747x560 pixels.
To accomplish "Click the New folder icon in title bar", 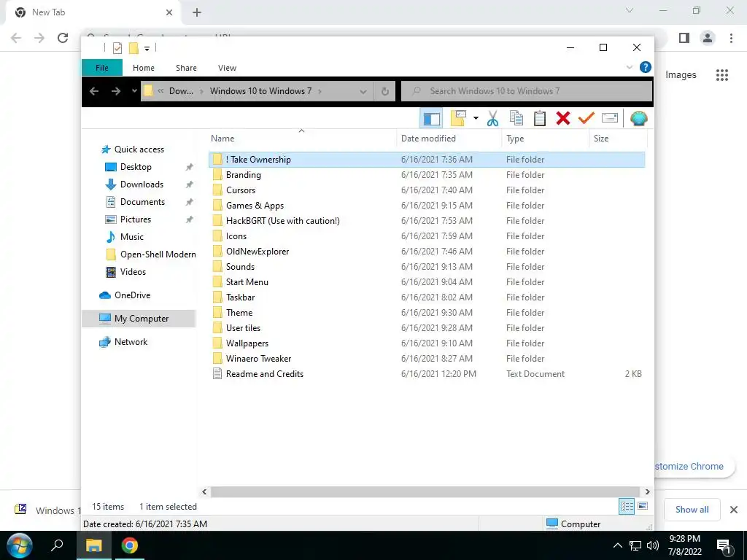I will (x=133, y=48).
